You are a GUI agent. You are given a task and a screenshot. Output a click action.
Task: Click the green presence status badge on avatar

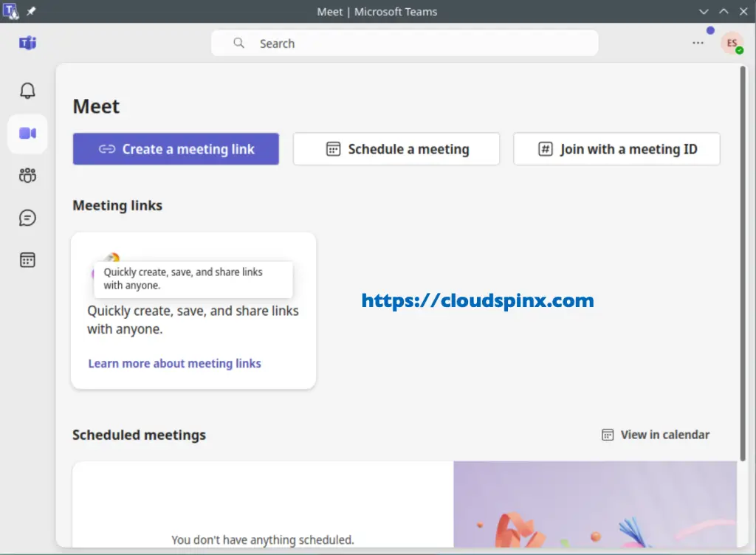coord(740,52)
